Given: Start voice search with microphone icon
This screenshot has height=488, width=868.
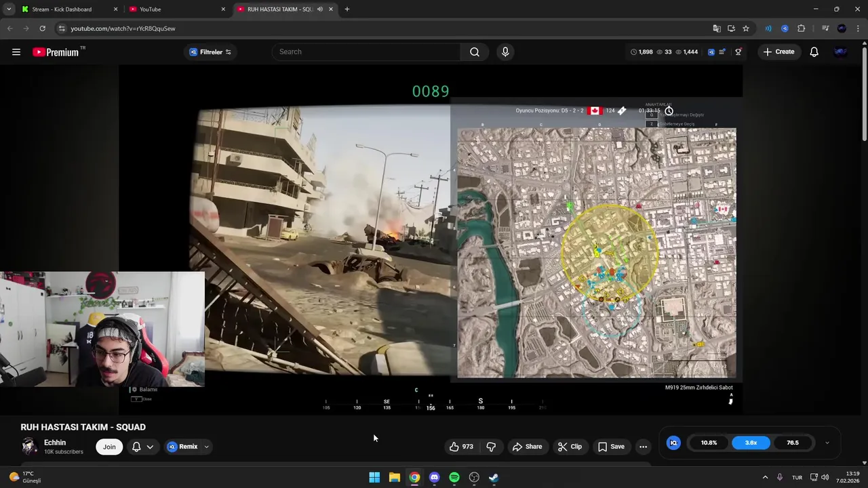Looking at the screenshot, I should pos(505,52).
